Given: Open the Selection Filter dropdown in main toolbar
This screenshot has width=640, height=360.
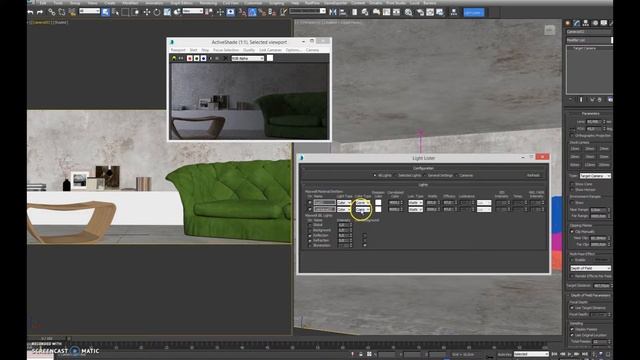Looking at the screenshot, I should (89, 11).
